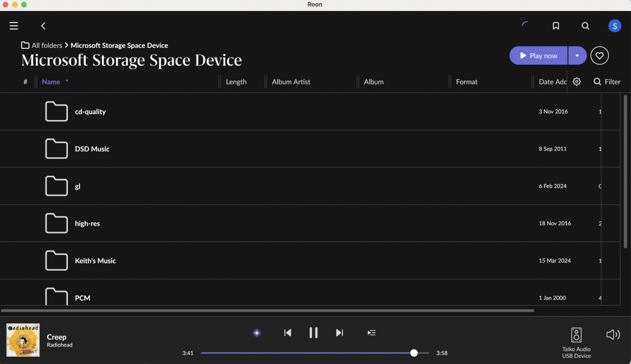The width and height of the screenshot is (631, 364).
Task: Click the Filter search button
Action: click(607, 82)
